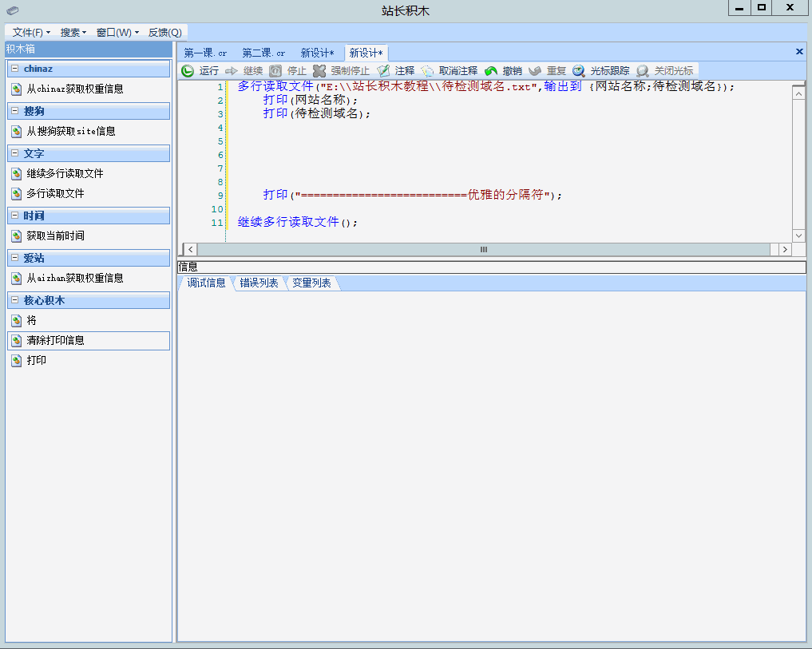Click the 撤销 undo icon
Screen dimensions: 812x649
click(491, 71)
